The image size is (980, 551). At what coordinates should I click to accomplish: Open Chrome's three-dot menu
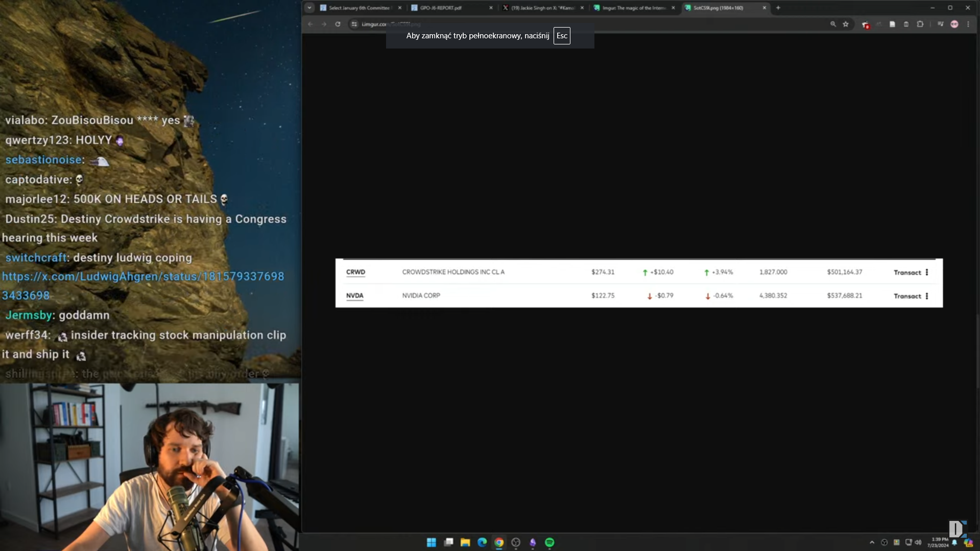coord(968,24)
